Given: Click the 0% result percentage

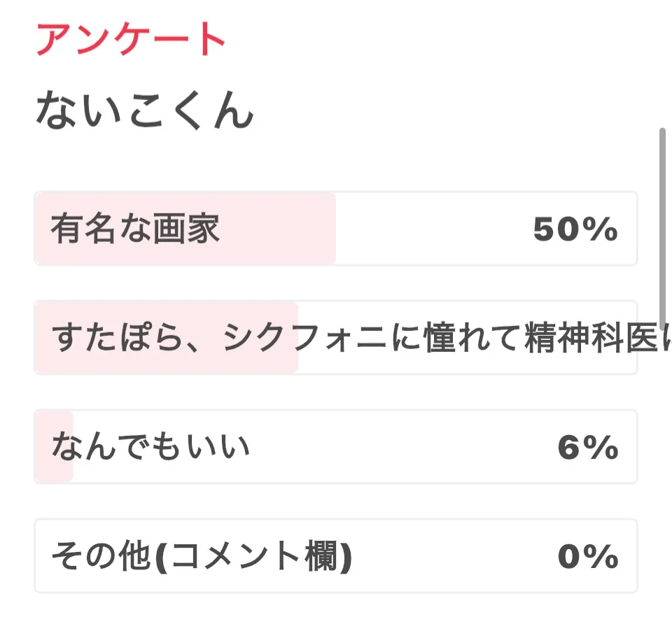Looking at the screenshot, I should pyautogui.click(x=588, y=557).
